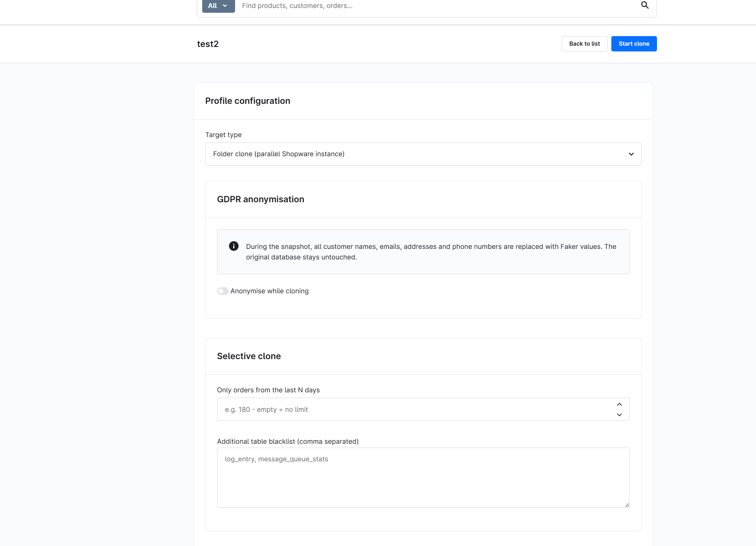Click the Start clone button

coord(634,44)
